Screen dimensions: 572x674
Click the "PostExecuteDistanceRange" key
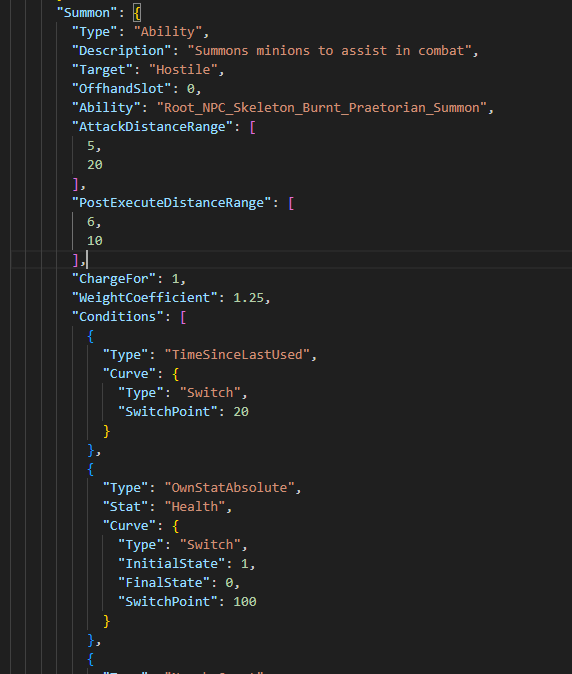coord(171,203)
